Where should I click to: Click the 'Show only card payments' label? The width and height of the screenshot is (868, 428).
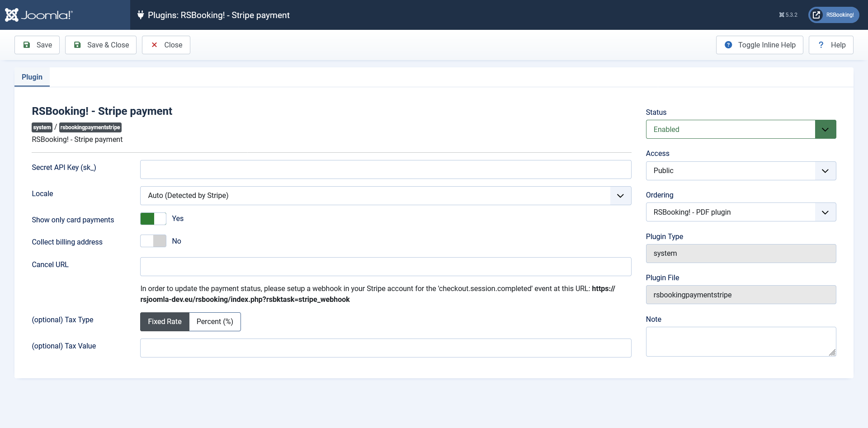73,220
